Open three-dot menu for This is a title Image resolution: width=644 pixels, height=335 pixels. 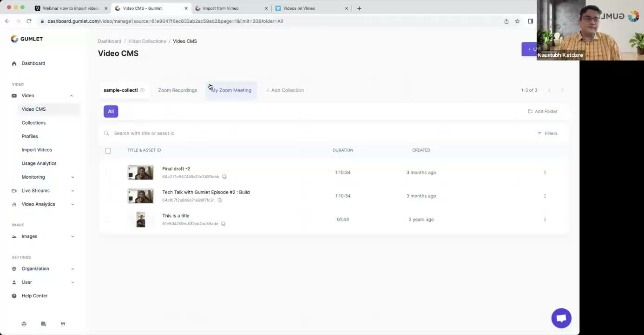545,220
